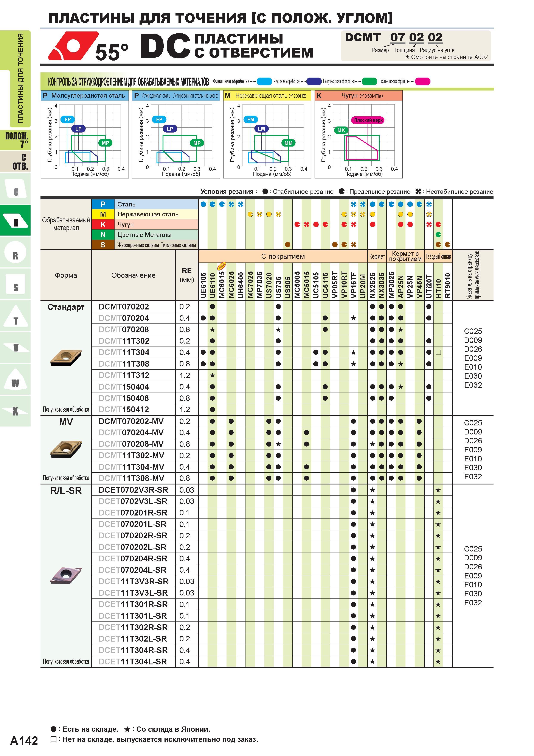Click the W trigon insert icon
Viewport: 534px width, 756px height.
coord(16,379)
